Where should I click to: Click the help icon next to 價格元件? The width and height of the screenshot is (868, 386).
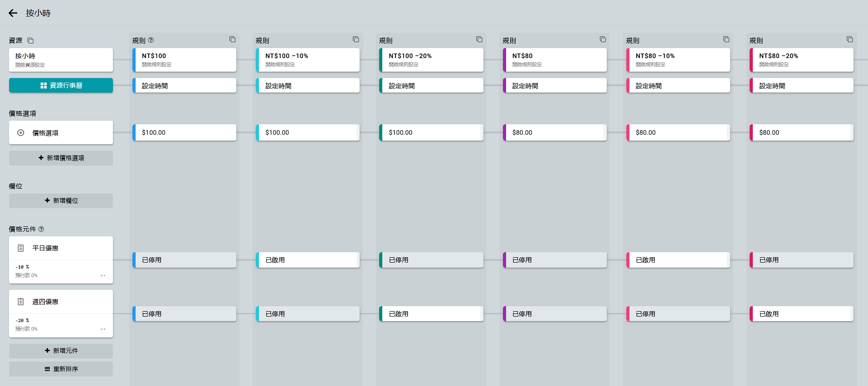click(x=41, y=229)
